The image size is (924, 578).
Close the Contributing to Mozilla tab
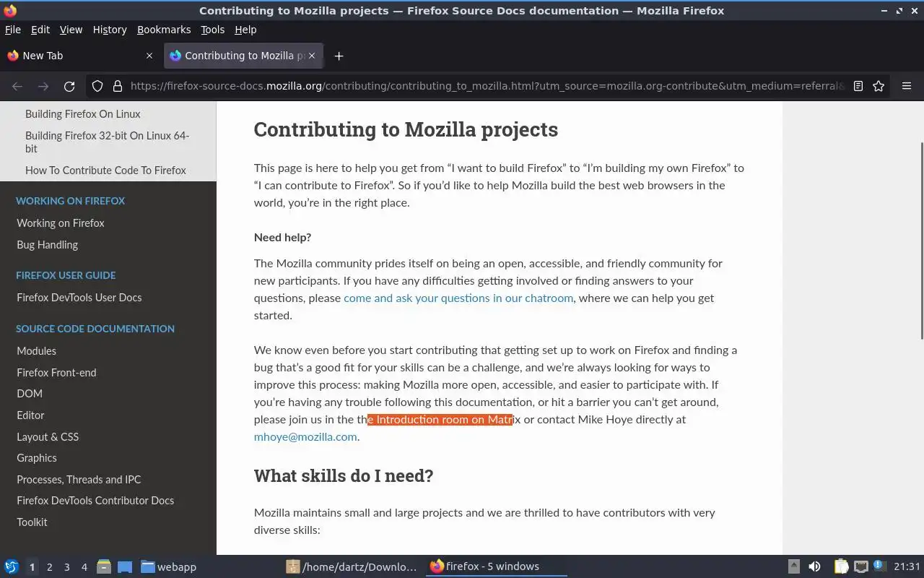(x=312, y=56)
